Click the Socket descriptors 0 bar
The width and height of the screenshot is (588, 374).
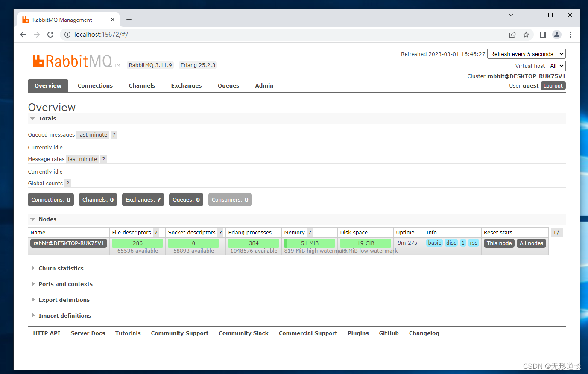(193, 243)
